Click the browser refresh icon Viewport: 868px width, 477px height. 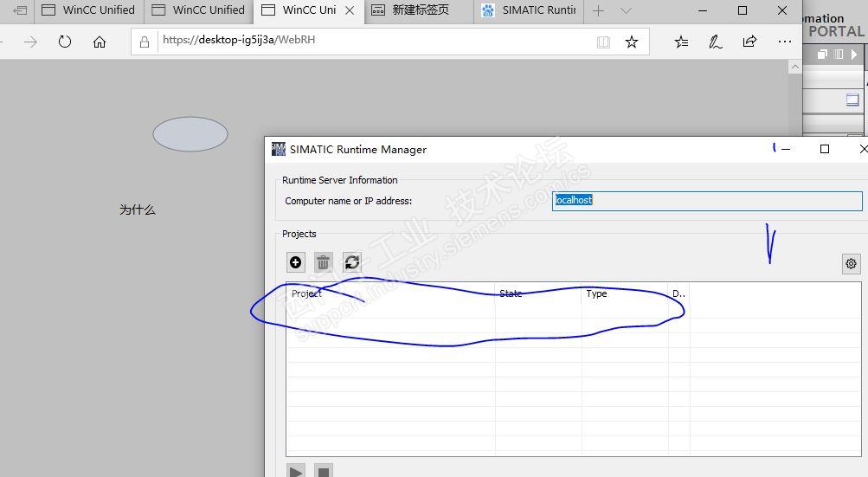pyautogui.click(x=65, y=42)
